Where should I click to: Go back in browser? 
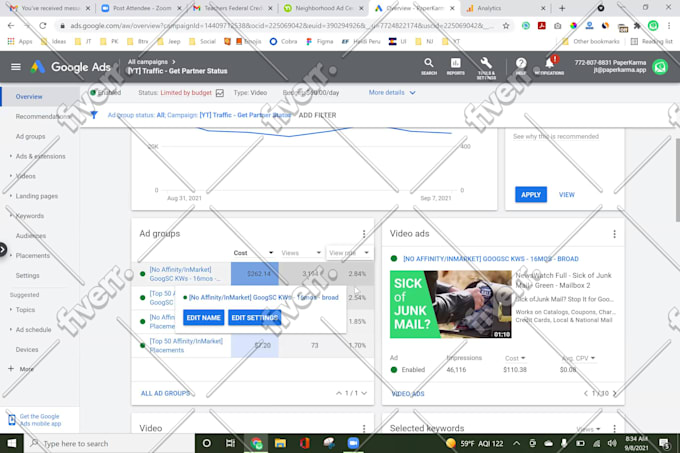[x=11, y=26]
